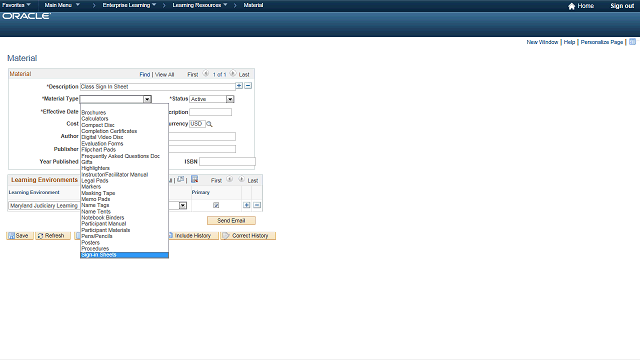
Task: Focus the Currency USD field
Action: click(198, 124)
